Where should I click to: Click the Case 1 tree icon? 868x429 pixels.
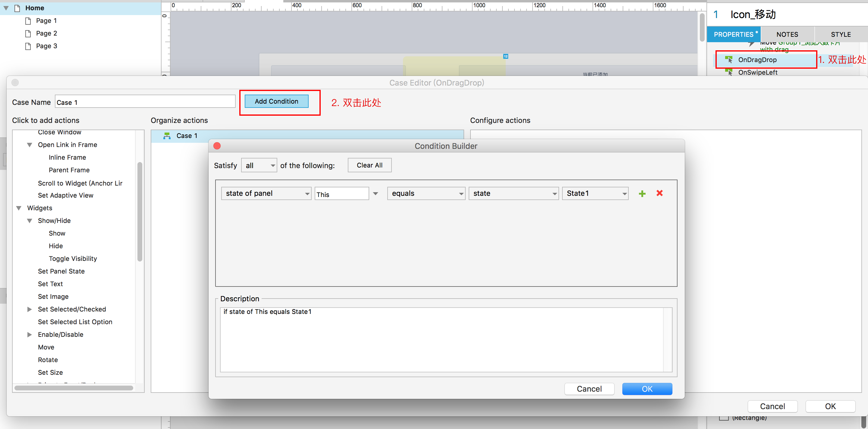pyautogui.click(x=167, y=136)
